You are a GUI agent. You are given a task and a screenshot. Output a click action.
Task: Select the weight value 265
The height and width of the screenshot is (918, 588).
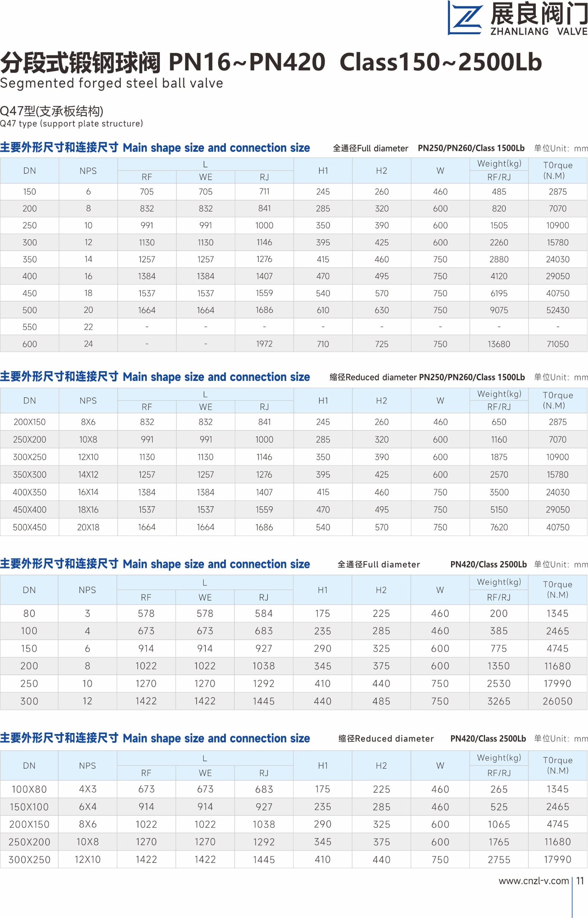point(499,789)
